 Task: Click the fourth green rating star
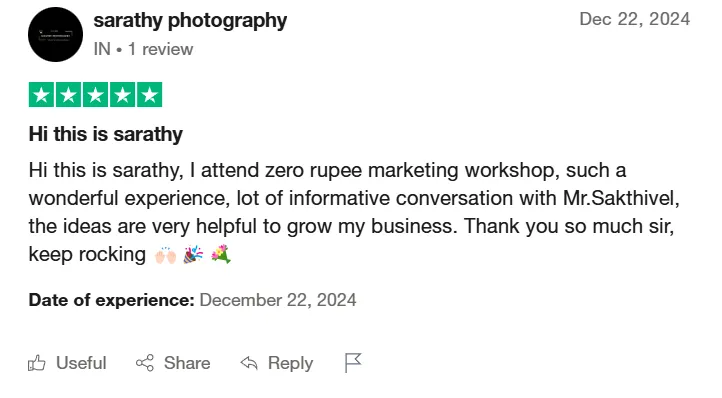tap(122, 95)
